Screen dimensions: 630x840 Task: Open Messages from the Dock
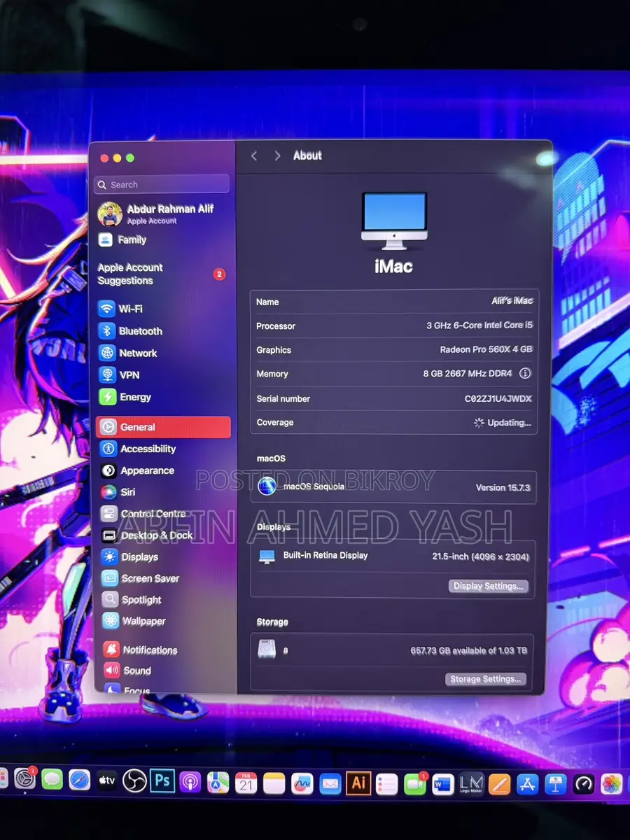tap(52, 780)
